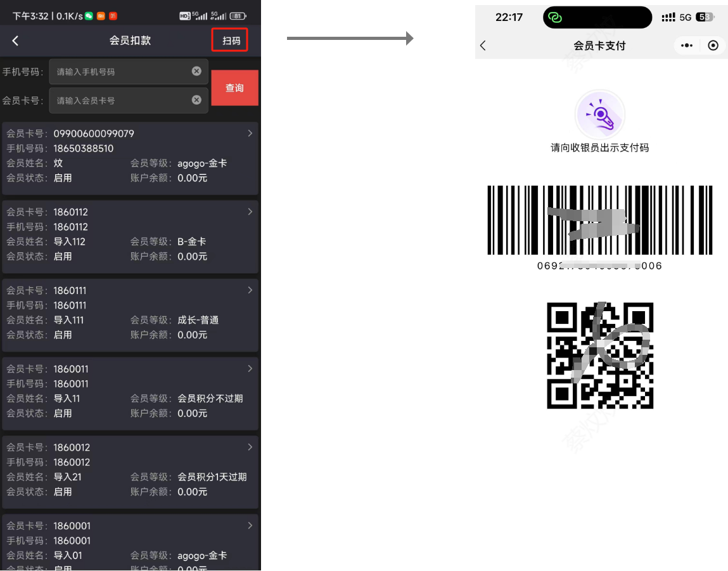Select card number 1860001

point(72,526)
